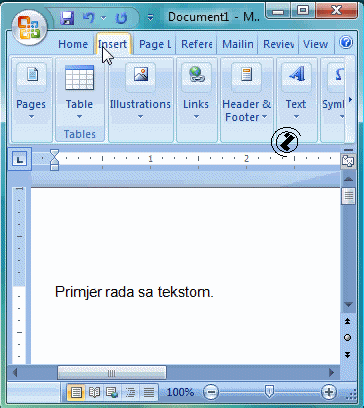The height and width of the screenshot is (408, 364).
Task: Switch to Web Layout view
Action: (x=112, y=392)
